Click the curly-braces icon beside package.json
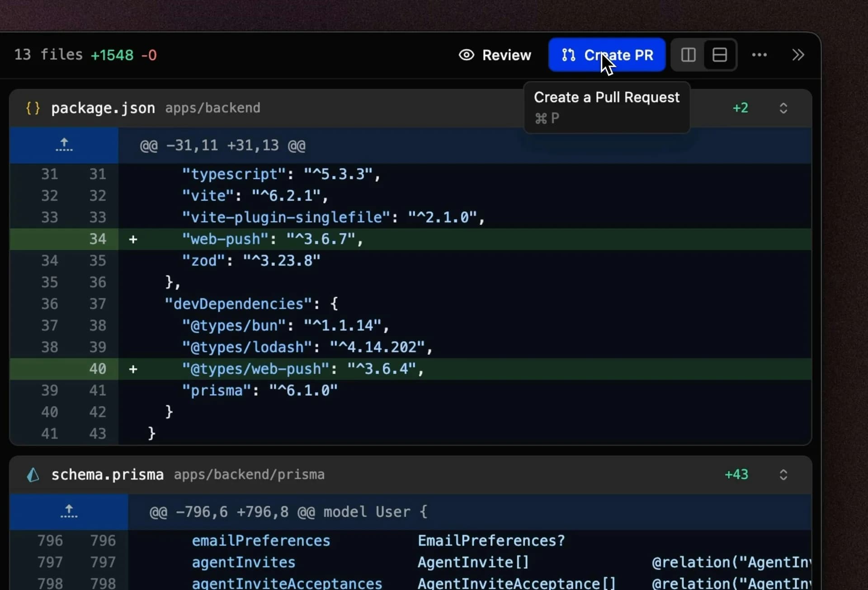Screen dimensions: 868x590 [x=31, y=108]
